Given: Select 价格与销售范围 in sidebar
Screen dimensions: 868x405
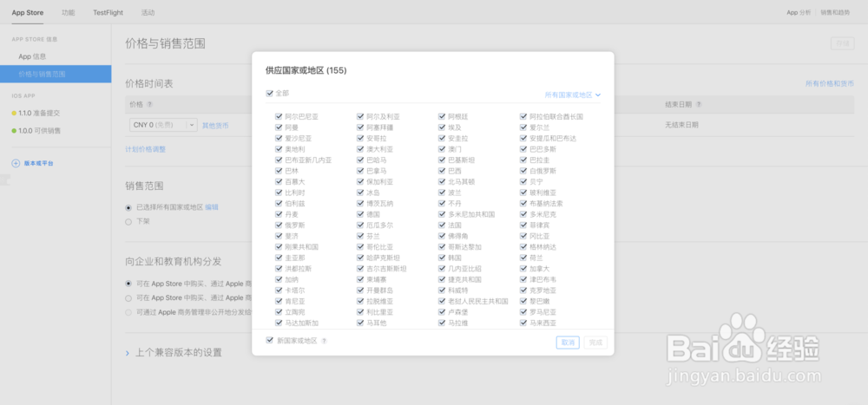Looking at the screenshot, I should click(56, 74).
